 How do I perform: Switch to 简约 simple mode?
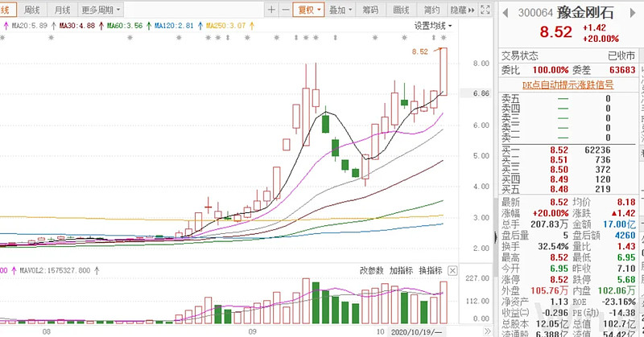point(431,10)
